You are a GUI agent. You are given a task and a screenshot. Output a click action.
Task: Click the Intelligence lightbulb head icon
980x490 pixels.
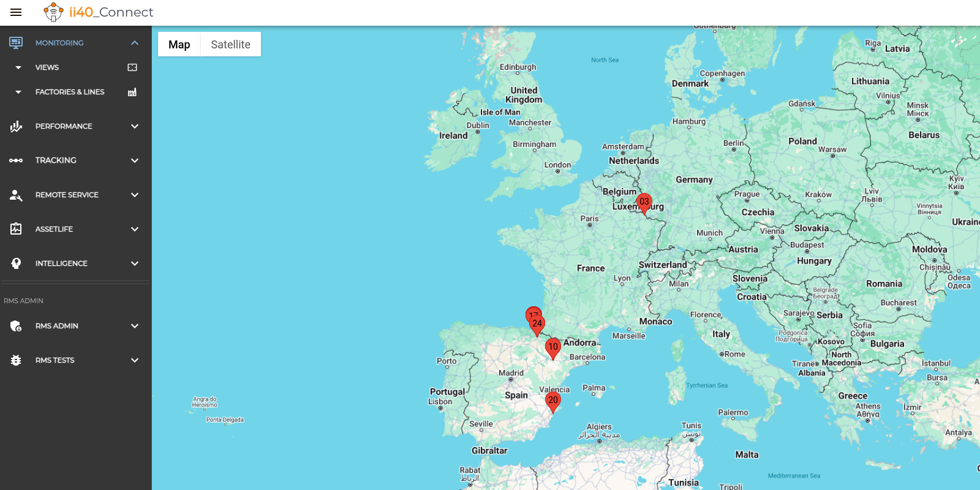pyautogui.click(x=16, y=263)
